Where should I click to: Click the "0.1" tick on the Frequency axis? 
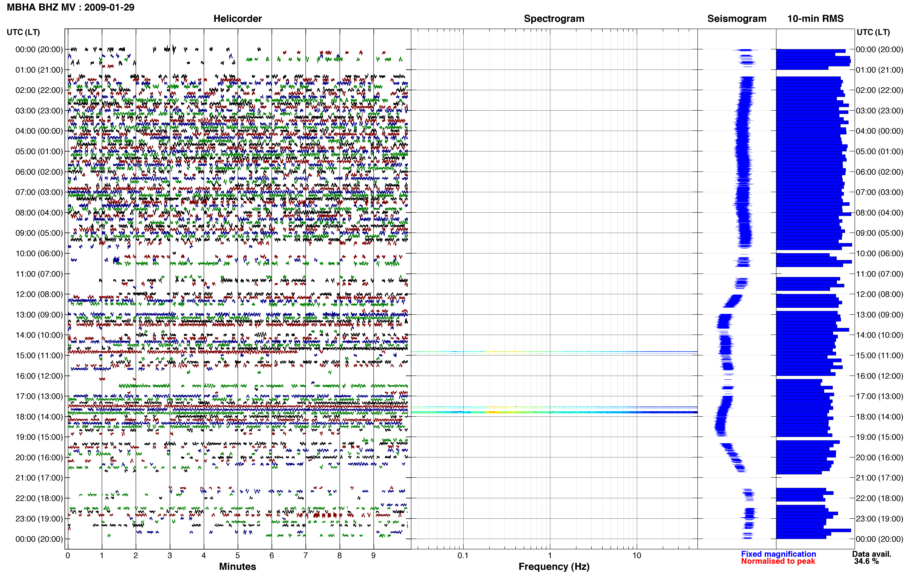(x=463, y=556)
